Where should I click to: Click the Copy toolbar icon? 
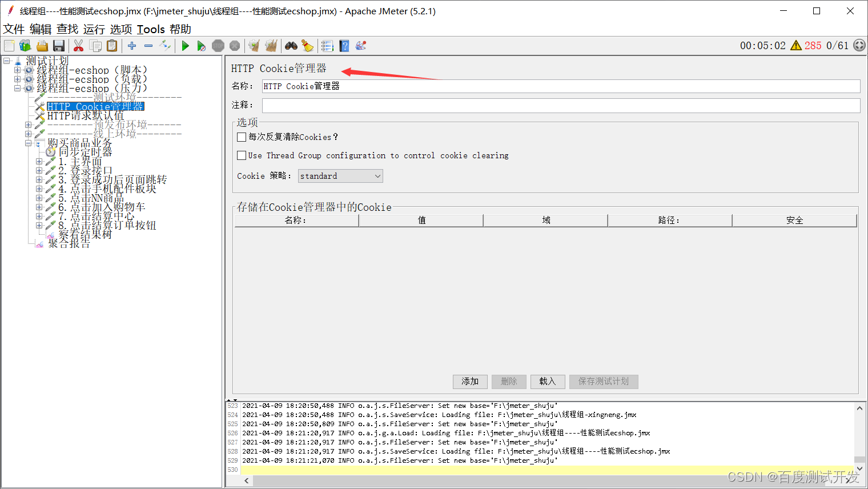(x=95, y=46)
